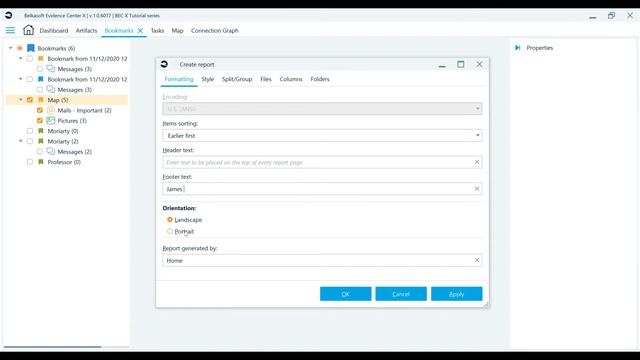The height and width of the screenshot is (360, 640).
Task: Select Landscape orientation
Action: coord(170,220)
